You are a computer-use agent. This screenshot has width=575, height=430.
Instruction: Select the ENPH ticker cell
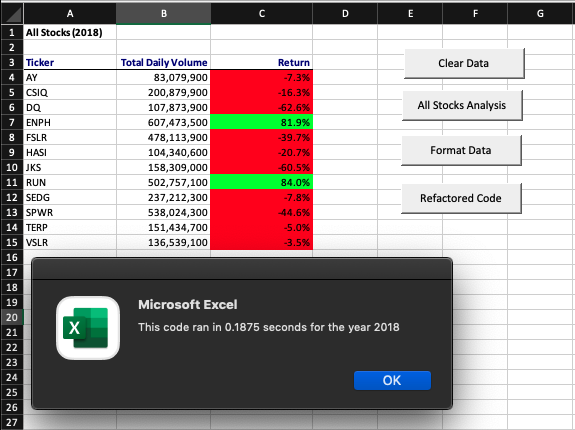coord(70,122)
